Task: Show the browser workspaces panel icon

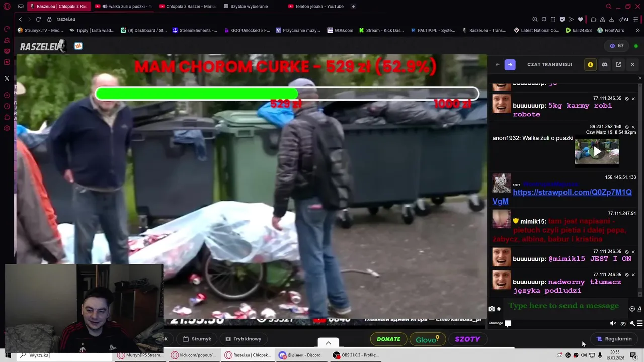Action: click(21, 6)
